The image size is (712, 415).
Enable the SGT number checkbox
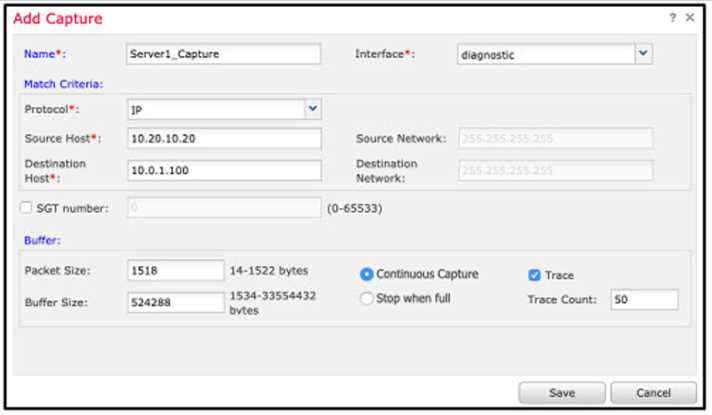pyautogui.click(x=27, y=208)
